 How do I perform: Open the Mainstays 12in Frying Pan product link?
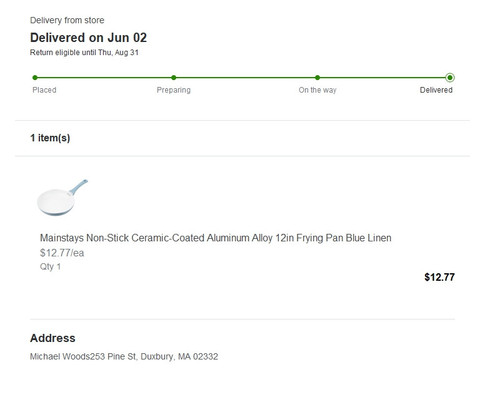click(216, 238)
